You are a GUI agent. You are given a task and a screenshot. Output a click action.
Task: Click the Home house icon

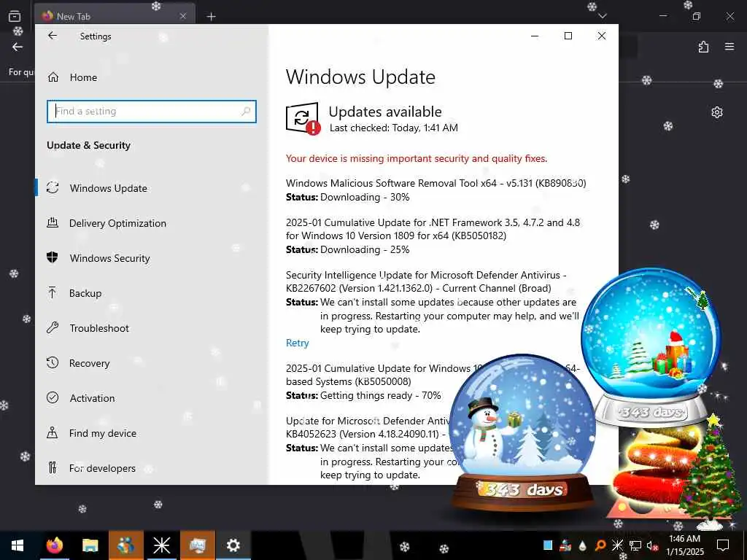(x=53, y=77)
